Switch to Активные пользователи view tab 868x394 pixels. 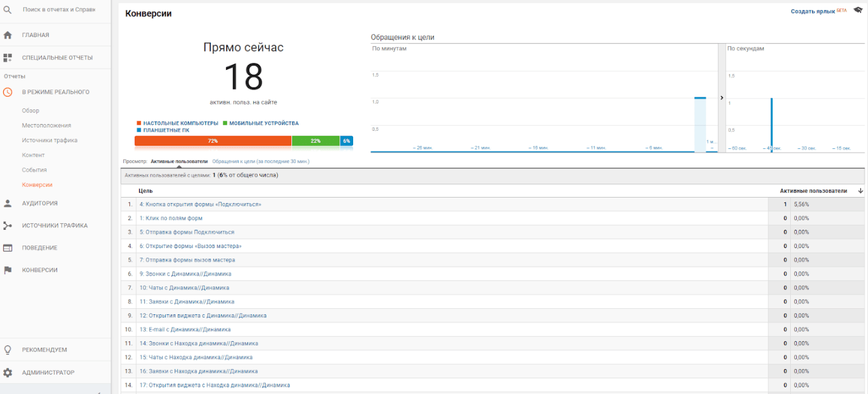[x=179, y=162]
